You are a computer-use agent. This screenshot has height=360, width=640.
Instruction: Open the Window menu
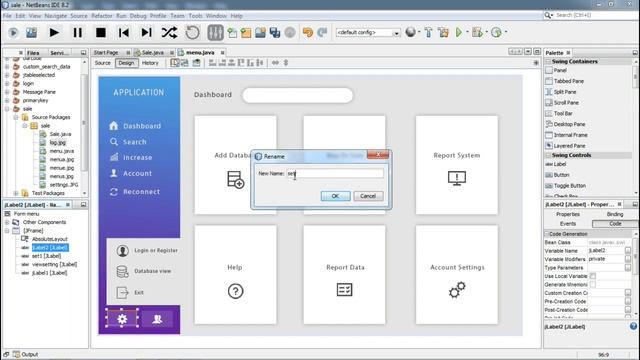click(x=216, y=16)
